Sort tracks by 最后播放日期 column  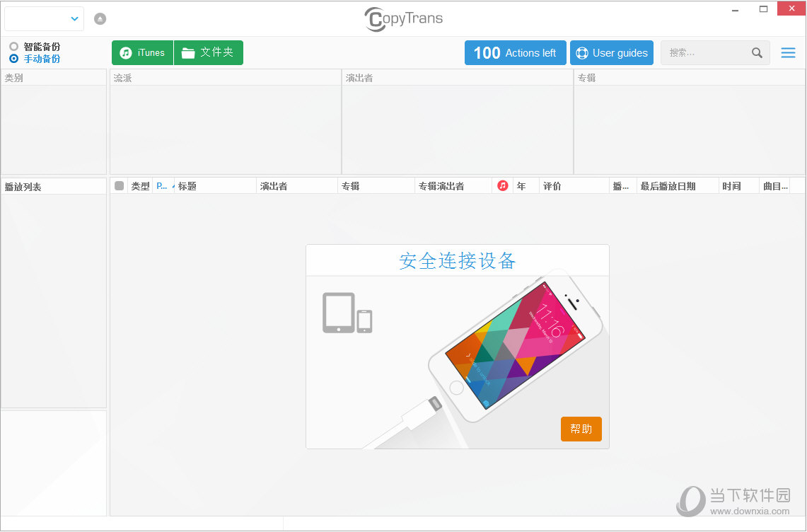tap(678, 186)
